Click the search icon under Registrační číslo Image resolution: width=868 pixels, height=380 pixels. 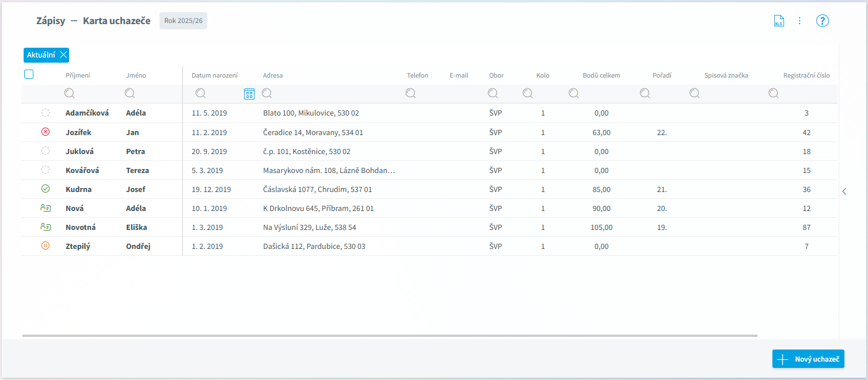tap(774, 93)
